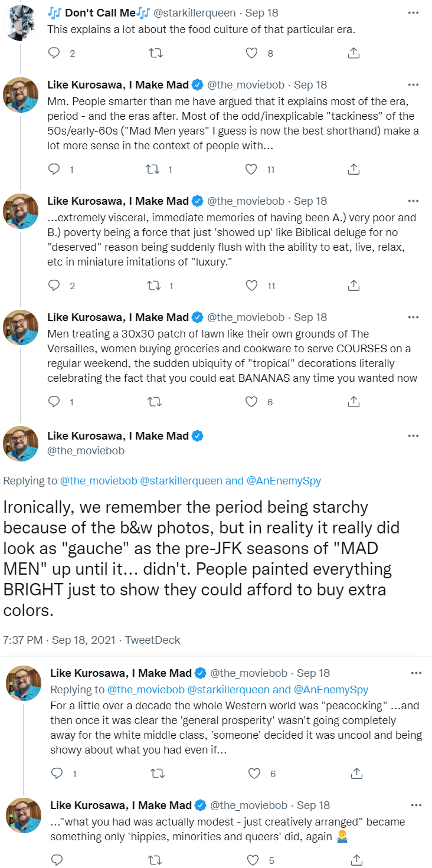Reply to the tweet about miniature imitations of luxury
This screenshot has width=432, height=868.
(x=54, y=286)
